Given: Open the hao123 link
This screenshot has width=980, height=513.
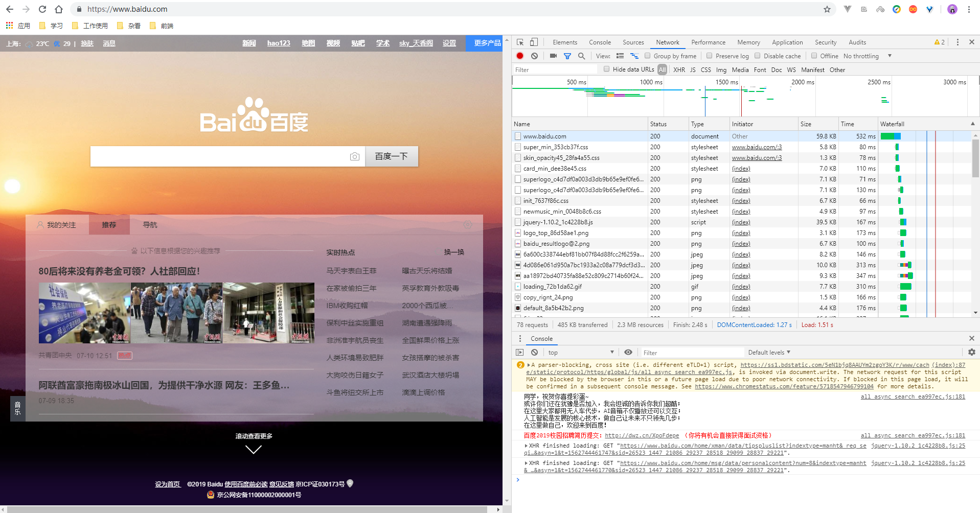Looking at the screenshot, I should 279,43.
